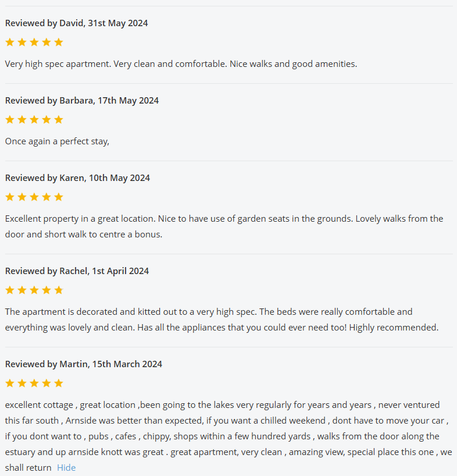The image size is (457, 476).
Task: Click the 'Once again a perfect stay' review text
Action: pos(57,141)
